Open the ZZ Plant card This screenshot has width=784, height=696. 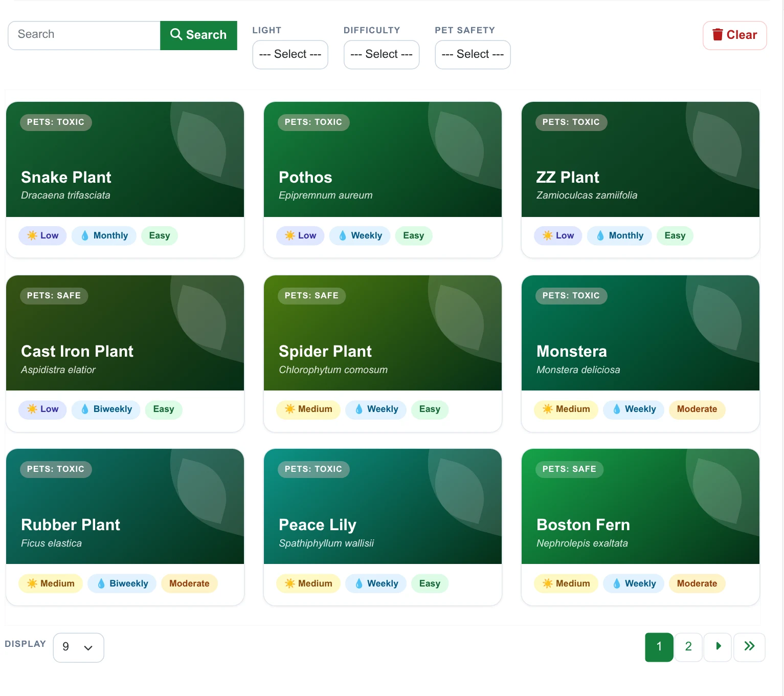click(x=640, y=180)
